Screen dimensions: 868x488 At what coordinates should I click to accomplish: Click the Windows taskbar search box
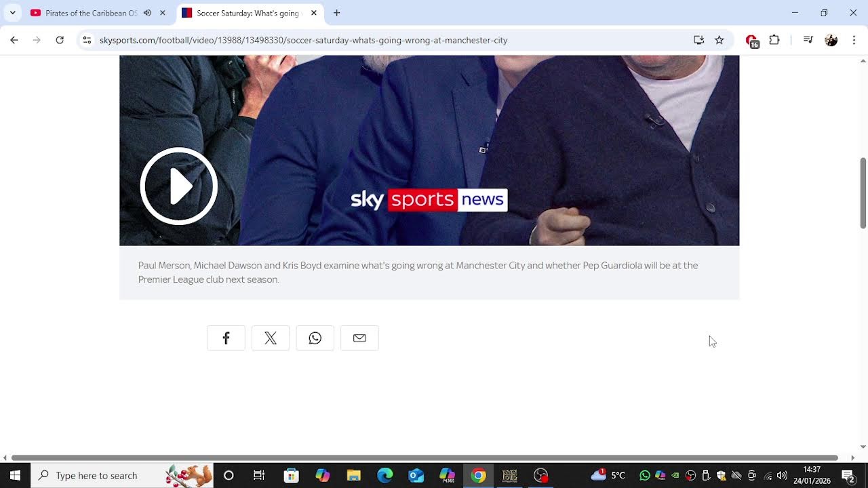122,475
